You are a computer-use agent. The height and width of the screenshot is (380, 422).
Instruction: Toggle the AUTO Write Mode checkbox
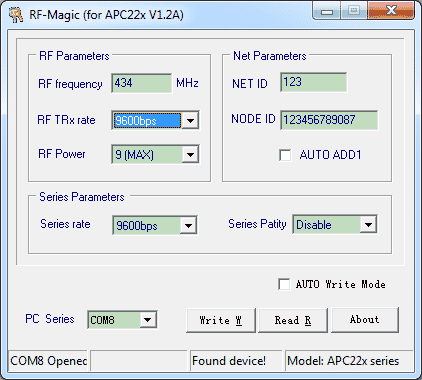pyautogui.click(x=284, y=284)
